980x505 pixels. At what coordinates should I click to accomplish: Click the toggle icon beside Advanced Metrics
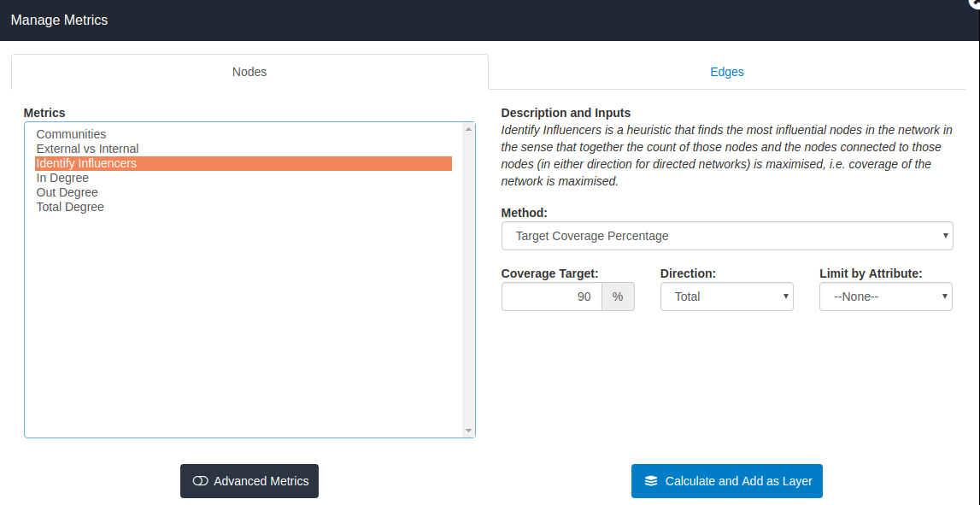coord(200,481)
